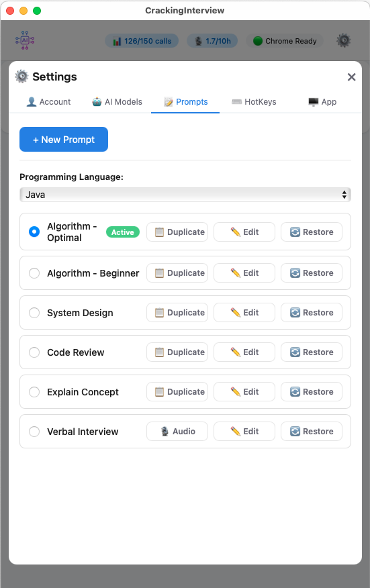
Task: Close the Settings dialog with X
Action: click(352, 77)
